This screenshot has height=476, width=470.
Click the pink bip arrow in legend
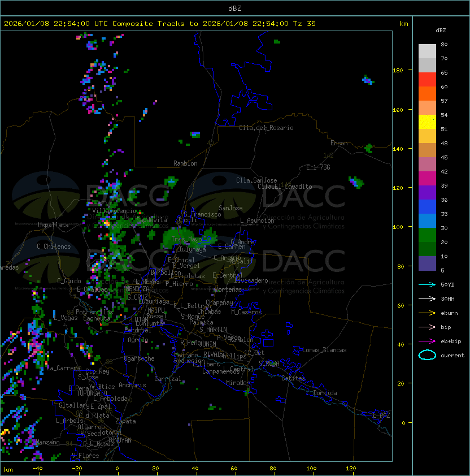point(427,327)
